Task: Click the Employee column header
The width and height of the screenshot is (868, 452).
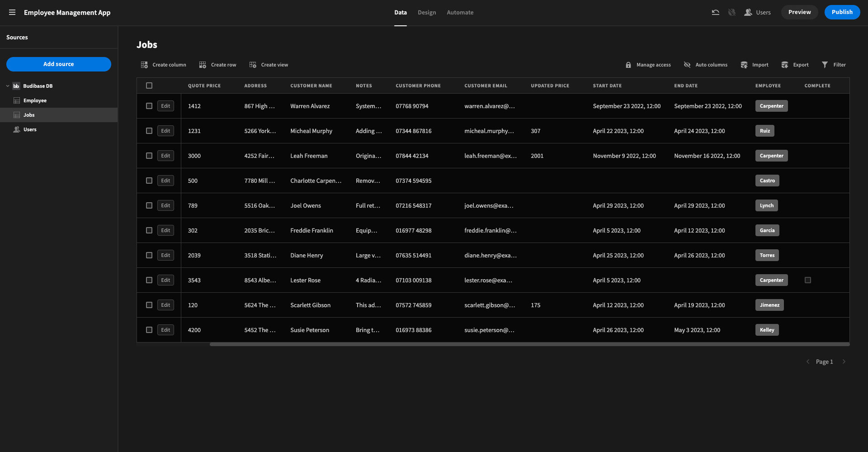Action: click(768, 86)
